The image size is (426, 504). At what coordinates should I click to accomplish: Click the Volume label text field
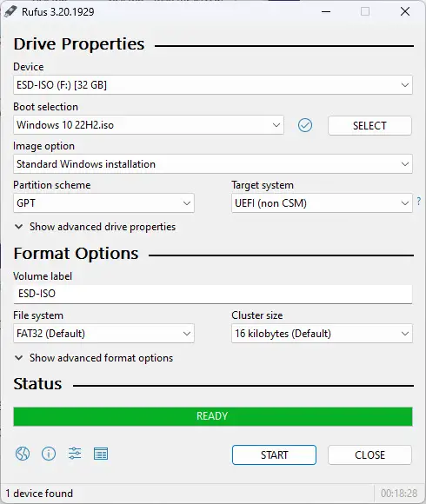click(212, 294)
